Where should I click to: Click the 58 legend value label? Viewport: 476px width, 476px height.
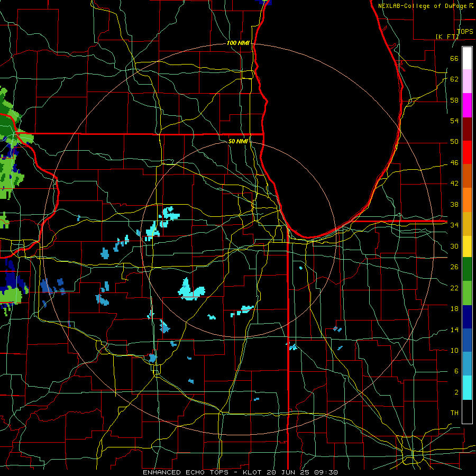point(454,100)
